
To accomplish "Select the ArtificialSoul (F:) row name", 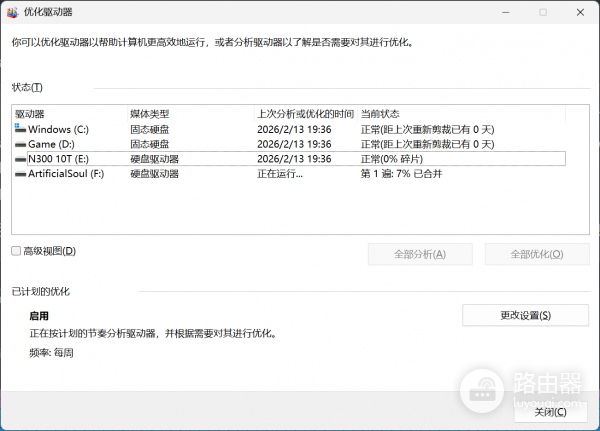I will tap(66, 174).
